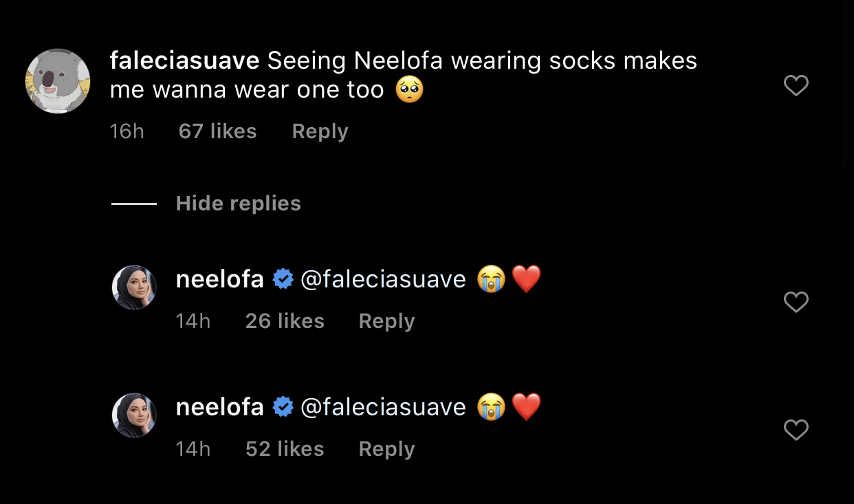Like faleciasuave's comment with the heart icon
Screen dimensions: 854x504
click(796, 86)
